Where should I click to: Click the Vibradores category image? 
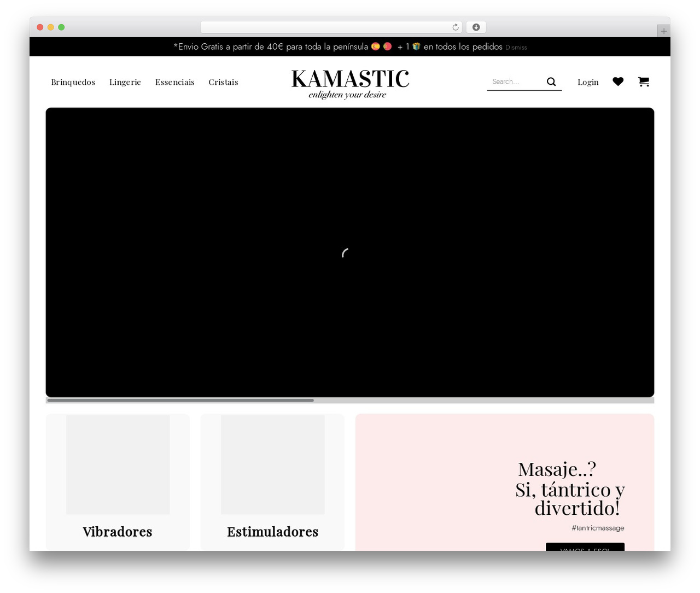point(118,464)
